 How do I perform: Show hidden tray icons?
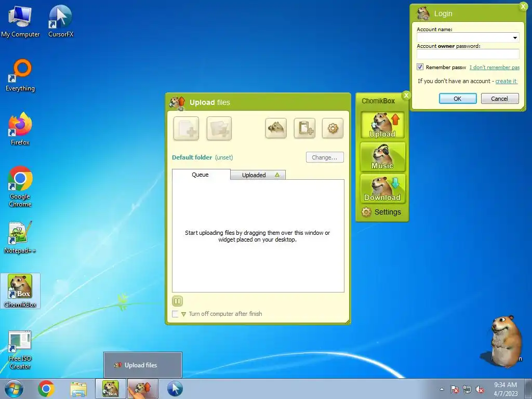(x=442, y=390)
